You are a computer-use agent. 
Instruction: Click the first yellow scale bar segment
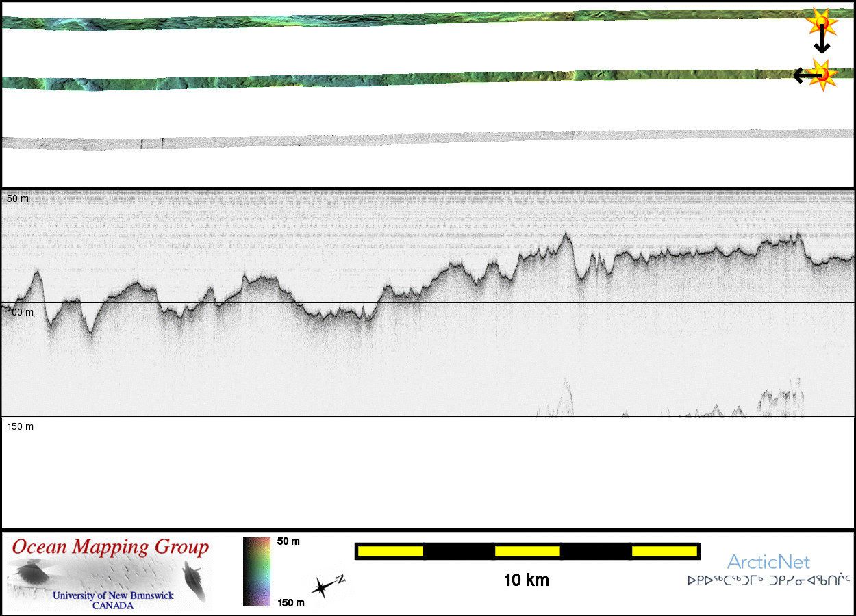tap(390, 551)
